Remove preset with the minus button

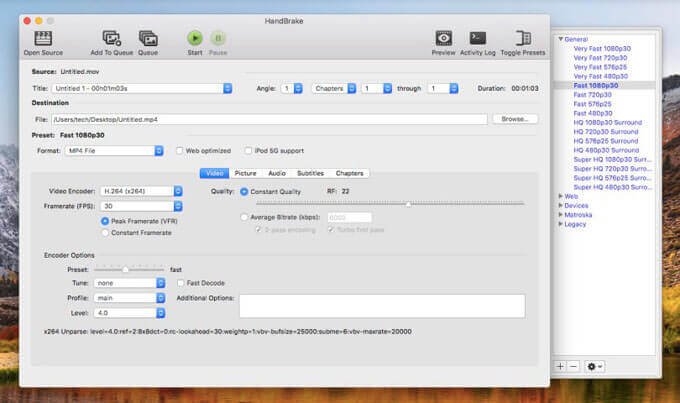[573, 367]
